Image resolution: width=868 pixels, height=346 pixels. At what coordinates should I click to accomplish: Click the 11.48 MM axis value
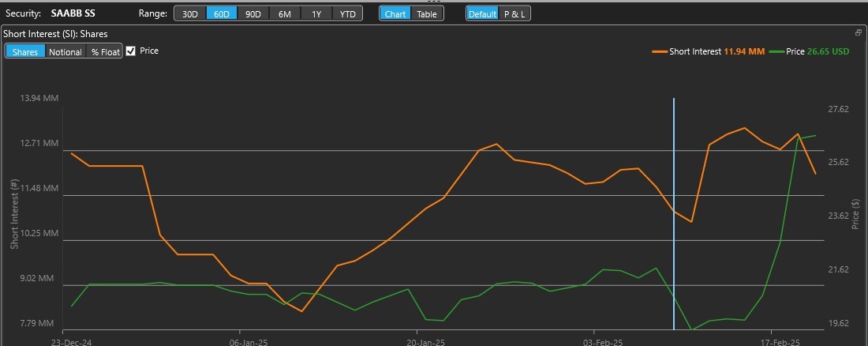coord(39,188)
